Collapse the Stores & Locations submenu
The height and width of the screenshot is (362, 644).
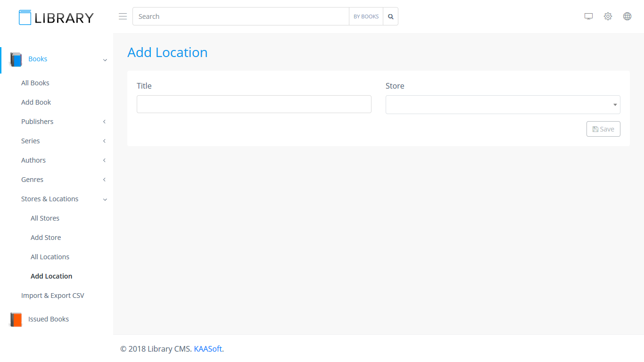click(104, 199)
